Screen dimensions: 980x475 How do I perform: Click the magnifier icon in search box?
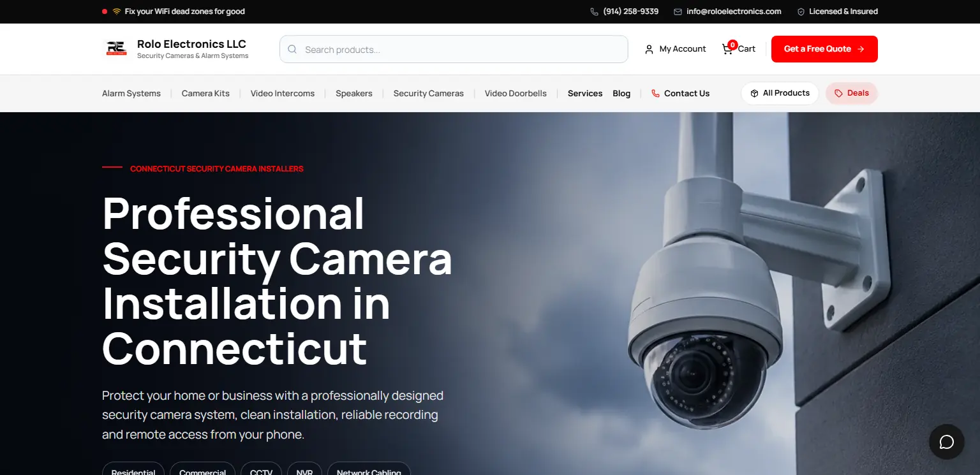(x=292, y=49)
